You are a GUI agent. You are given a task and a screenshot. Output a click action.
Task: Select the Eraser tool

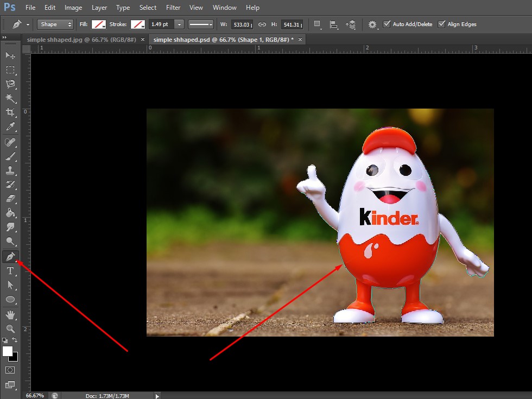[10, 199]
